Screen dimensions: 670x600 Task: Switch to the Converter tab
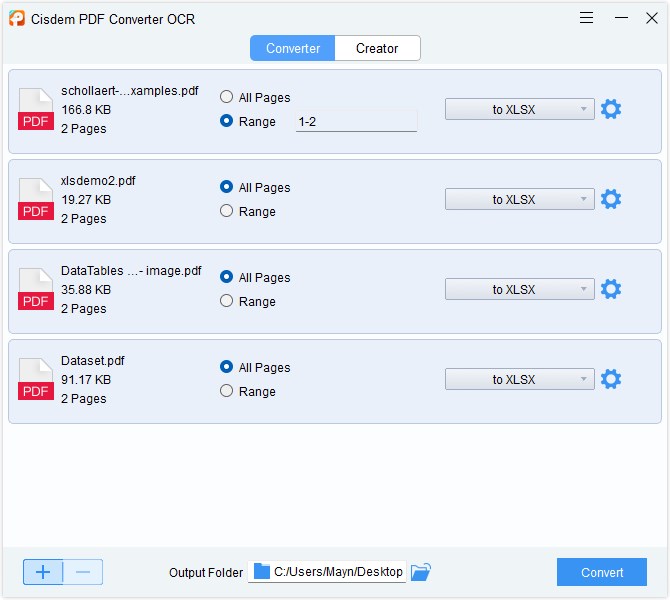tap(293, 48)
